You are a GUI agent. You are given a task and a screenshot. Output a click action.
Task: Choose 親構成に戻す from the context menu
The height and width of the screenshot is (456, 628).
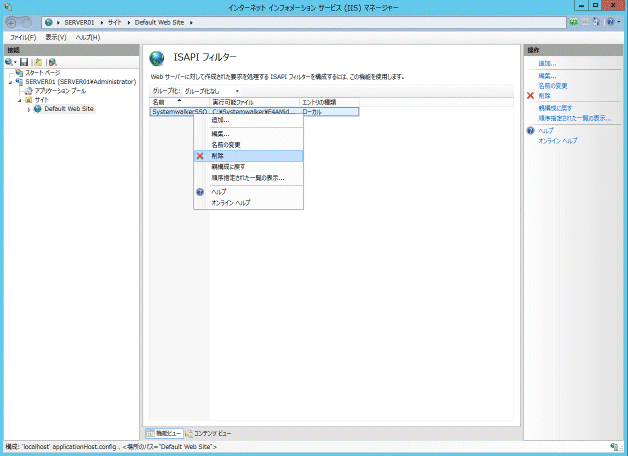pos(248,167)
